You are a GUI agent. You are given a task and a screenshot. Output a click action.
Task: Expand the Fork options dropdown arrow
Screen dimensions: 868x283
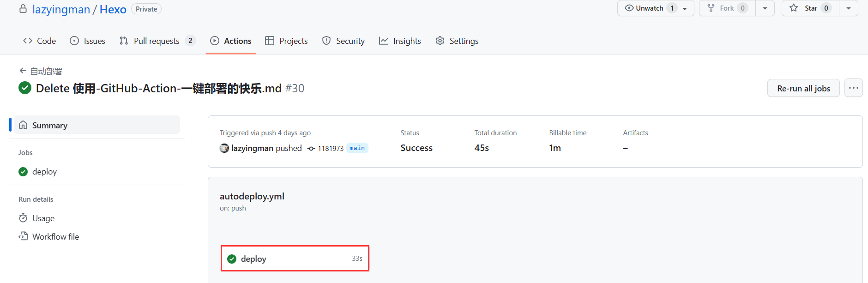pyautogui.click(x=765, y=8)
